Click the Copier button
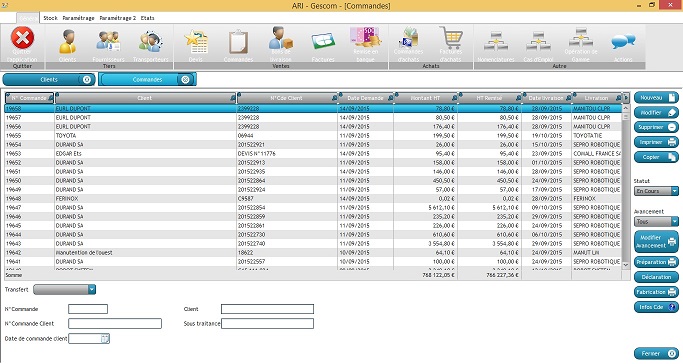 656,157
